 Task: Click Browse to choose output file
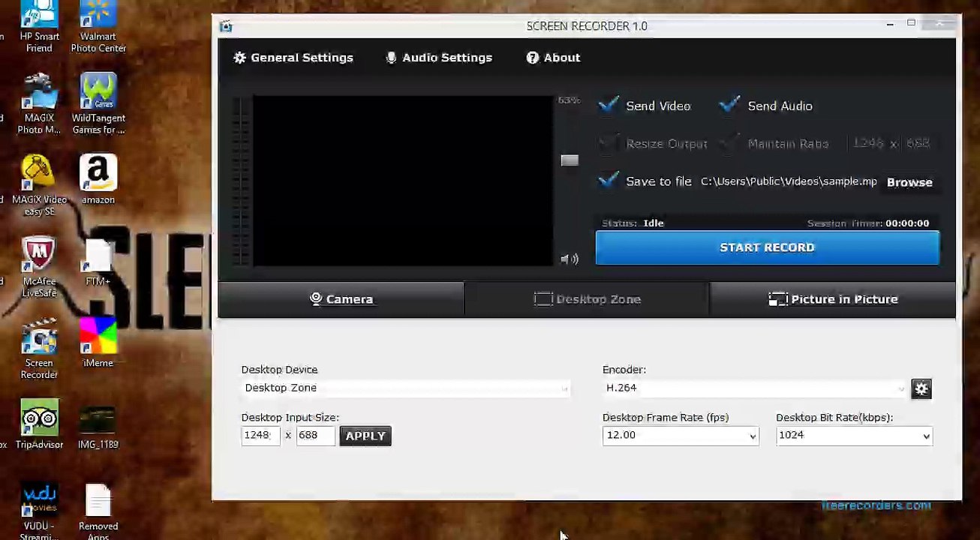pyautogui.click(x=909, y=182)
